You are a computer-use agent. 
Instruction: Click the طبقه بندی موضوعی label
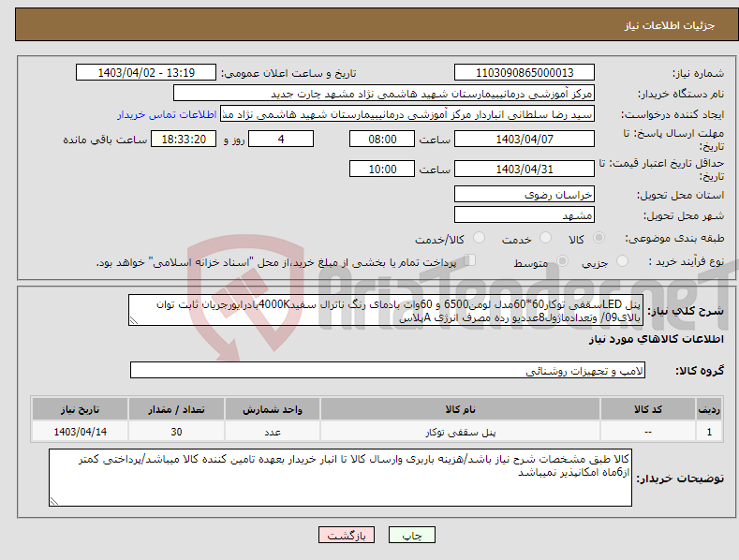pos(674,239)
